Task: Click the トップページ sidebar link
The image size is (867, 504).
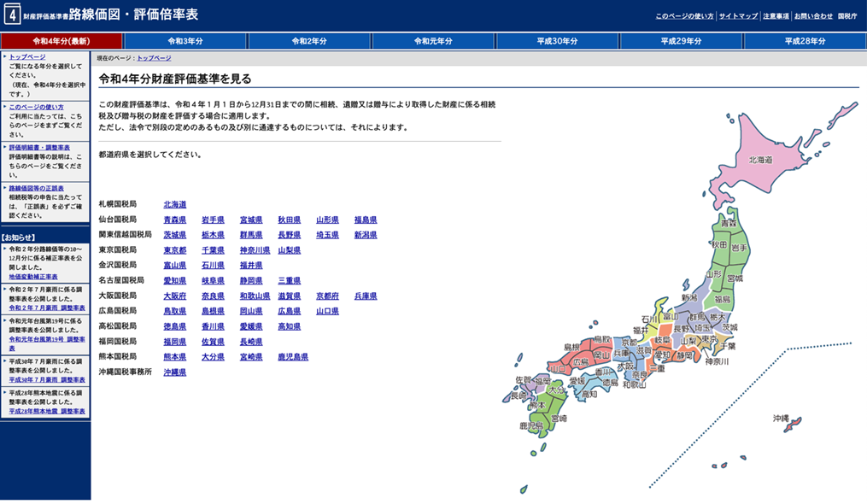Action: coord(27,57)
